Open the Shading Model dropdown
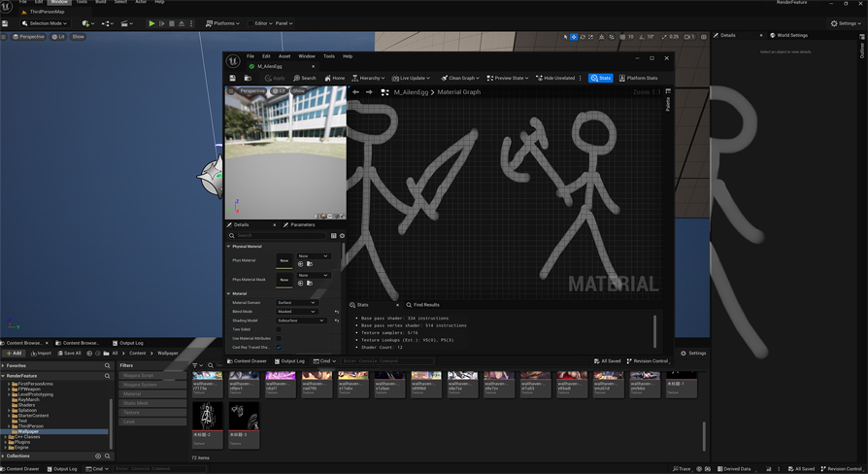Image resolution: width=868 pixels, height=474 pixels. click(300, 321)
